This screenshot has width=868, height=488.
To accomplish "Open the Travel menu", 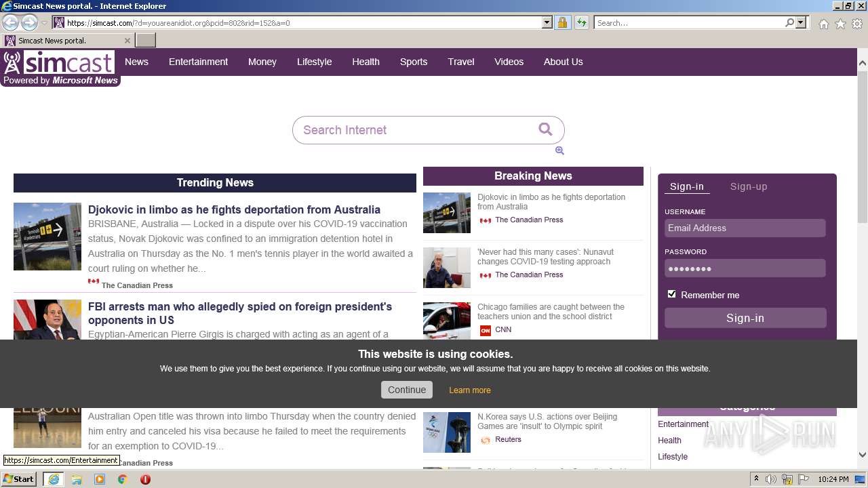I will tap(461, 62).
